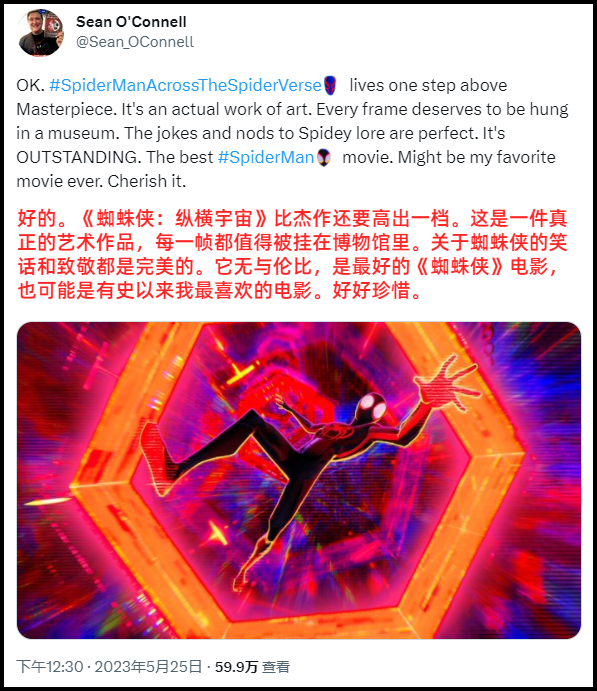
Task: Click the Sean O'Connell display name
Action: click(x=131, y=22)
